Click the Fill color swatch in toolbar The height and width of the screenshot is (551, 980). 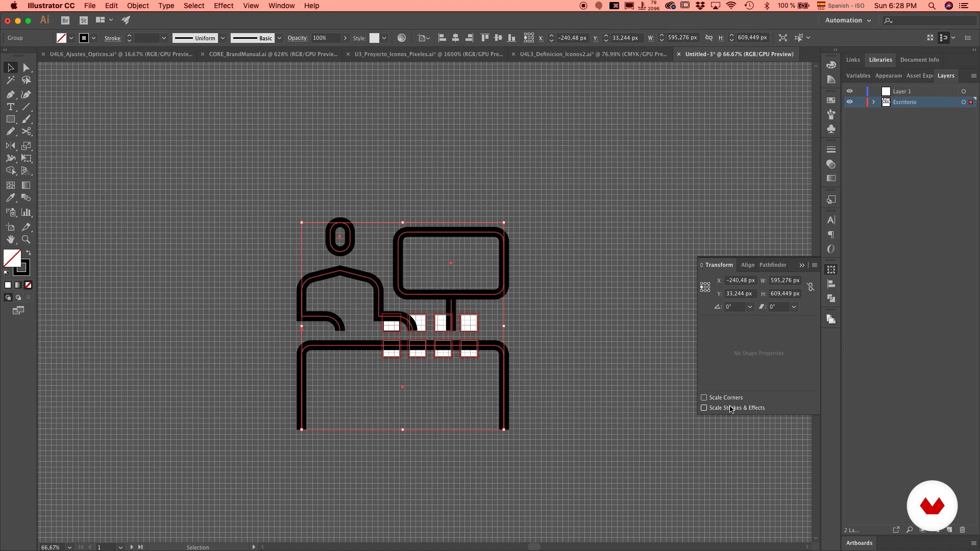point(12,258)
